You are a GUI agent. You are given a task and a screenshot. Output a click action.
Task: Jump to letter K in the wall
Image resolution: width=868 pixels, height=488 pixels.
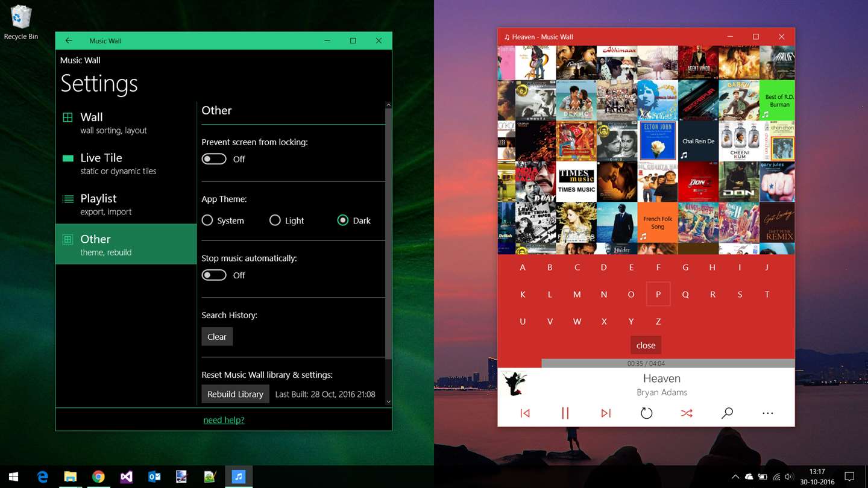coord(523,295)
